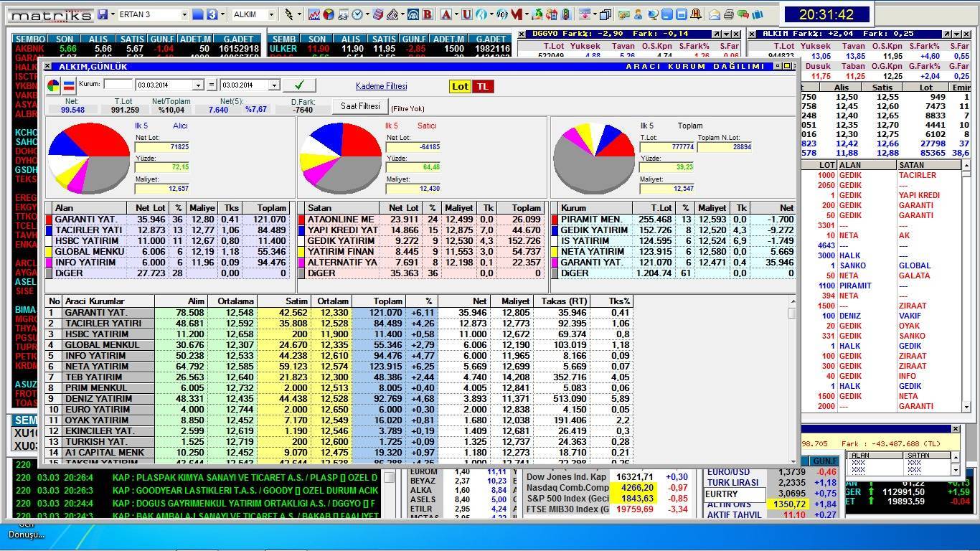The image size is (980, 551).
Task: Open the envelope messages icon
Action: click(x=715, y=14)
